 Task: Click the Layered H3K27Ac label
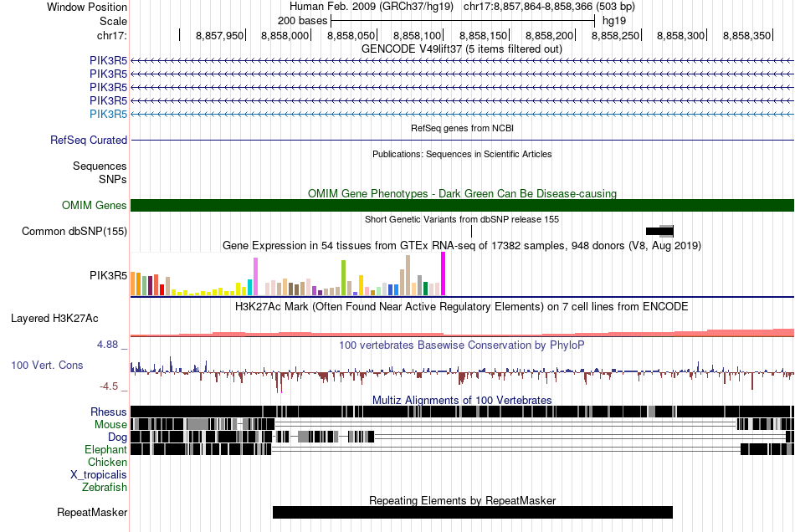pyautogui.click(x=54, y=318)
